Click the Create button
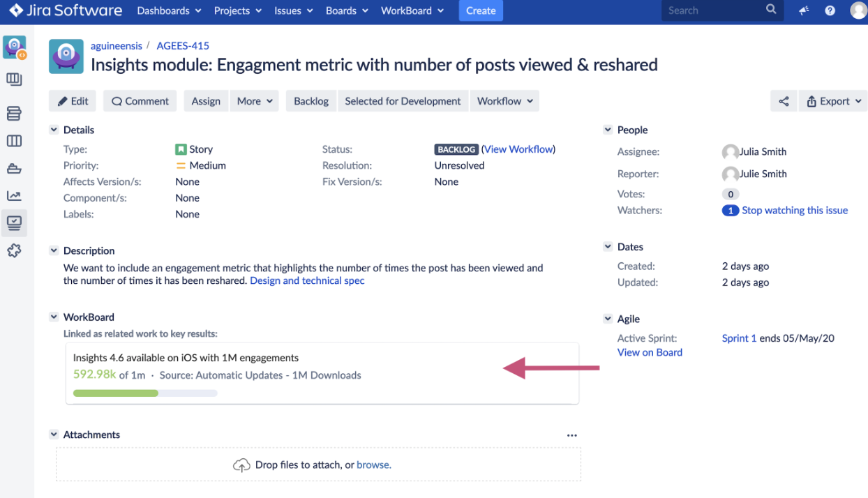 (x=481, y=10)
